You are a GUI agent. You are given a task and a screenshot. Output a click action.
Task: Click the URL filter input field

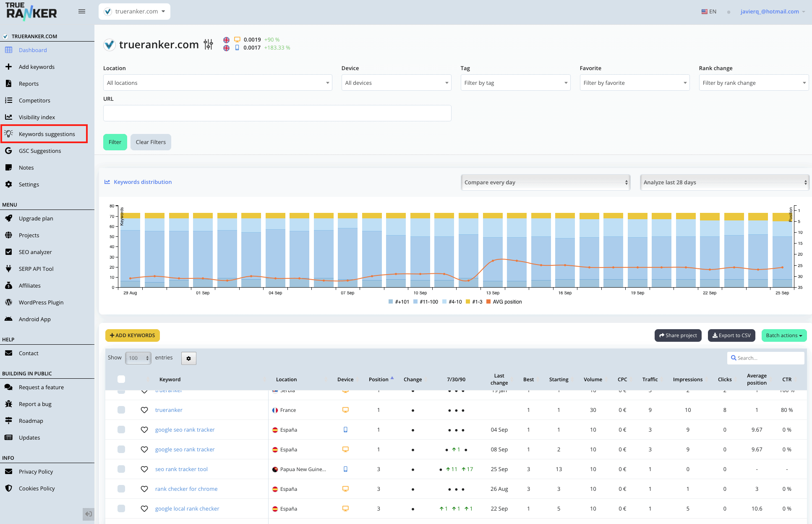277,113
